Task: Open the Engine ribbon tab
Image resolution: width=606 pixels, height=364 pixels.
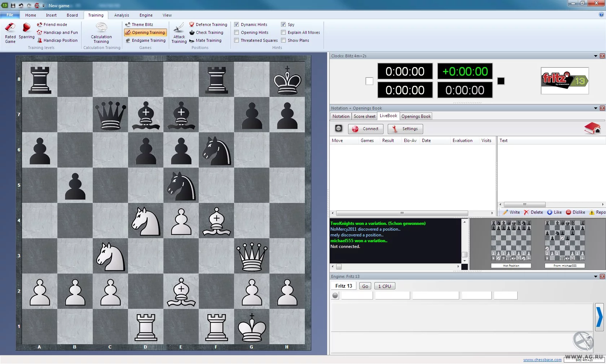Action: [x=146, y=15]
